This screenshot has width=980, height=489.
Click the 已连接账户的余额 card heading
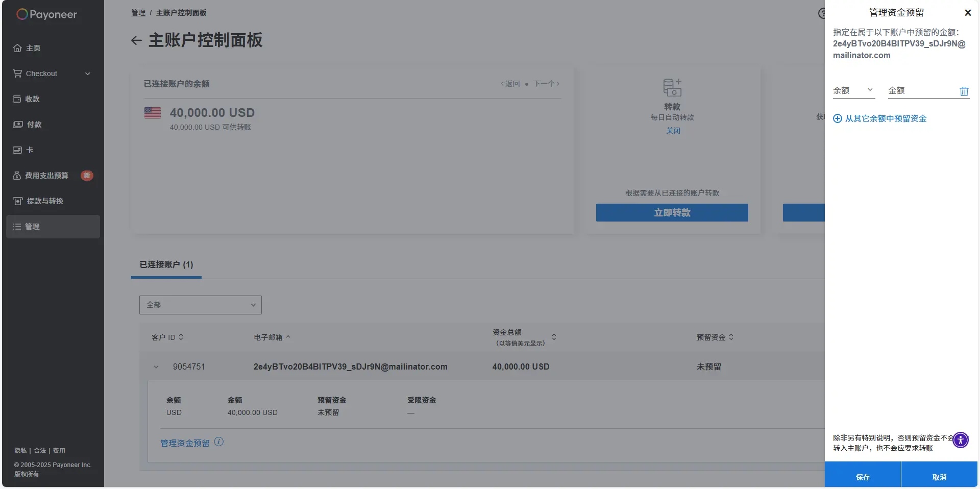177,84
